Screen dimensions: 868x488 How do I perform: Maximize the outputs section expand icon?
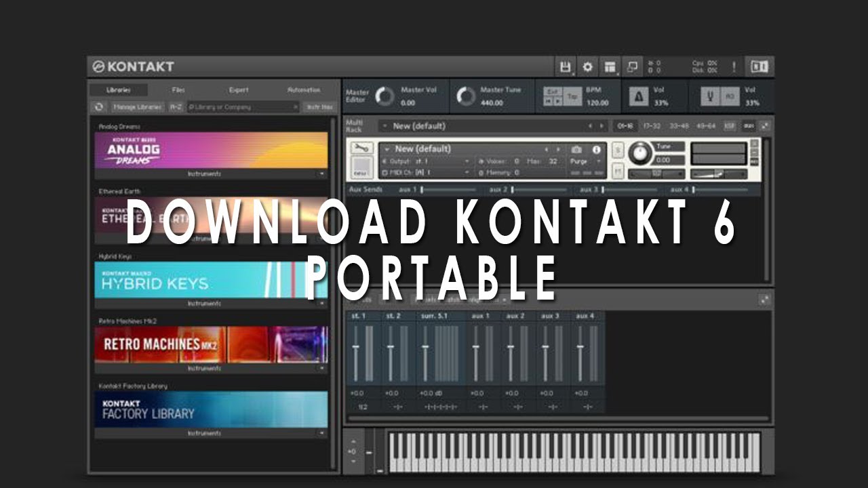click(x=765, y=300)
